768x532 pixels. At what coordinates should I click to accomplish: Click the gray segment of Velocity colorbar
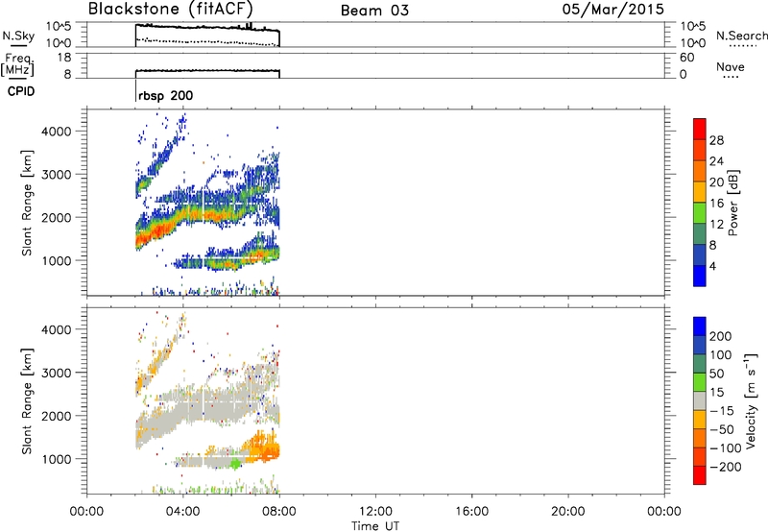[700, 400]
